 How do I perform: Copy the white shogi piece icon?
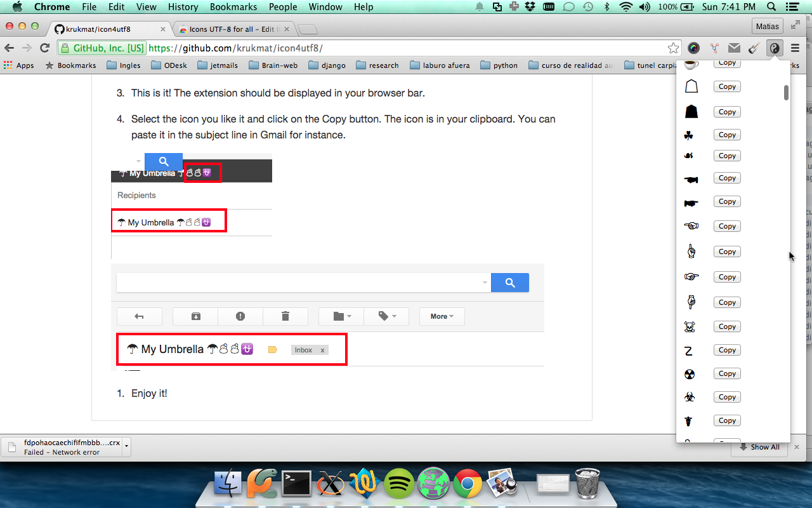[727, 86]
